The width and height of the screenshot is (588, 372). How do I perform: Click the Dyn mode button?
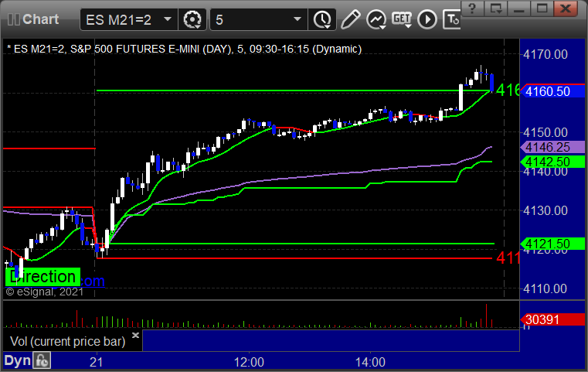17,360
